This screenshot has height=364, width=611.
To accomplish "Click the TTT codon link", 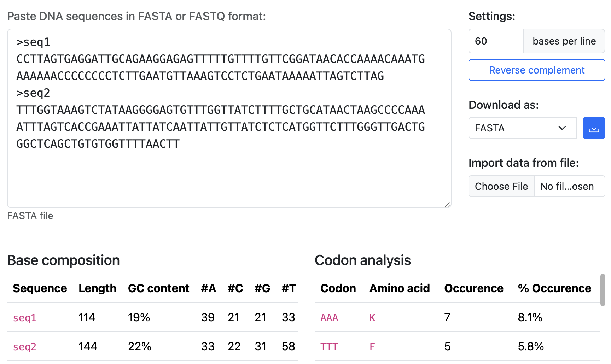I will pyautogui.click(x=329, y=346).
